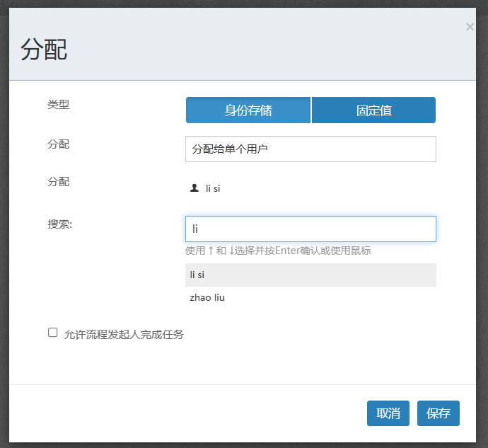Viewport: 488px width, 448px height.
Task: Switch type to 固定值
Action: click(373, 110)
